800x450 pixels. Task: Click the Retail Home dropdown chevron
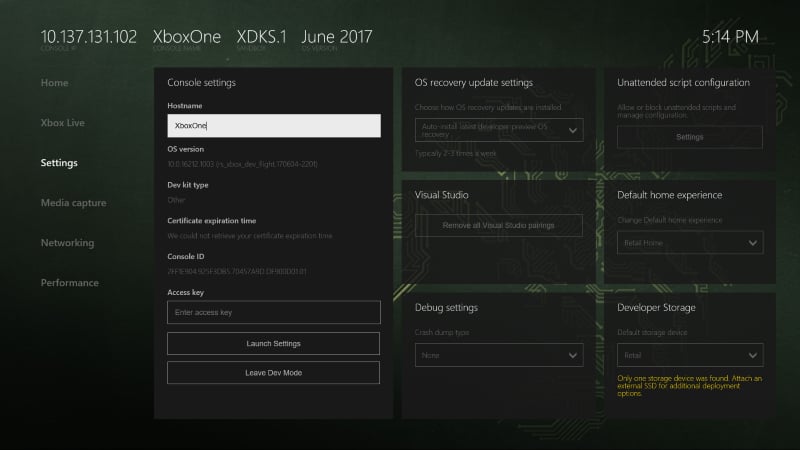pos(753,243)
